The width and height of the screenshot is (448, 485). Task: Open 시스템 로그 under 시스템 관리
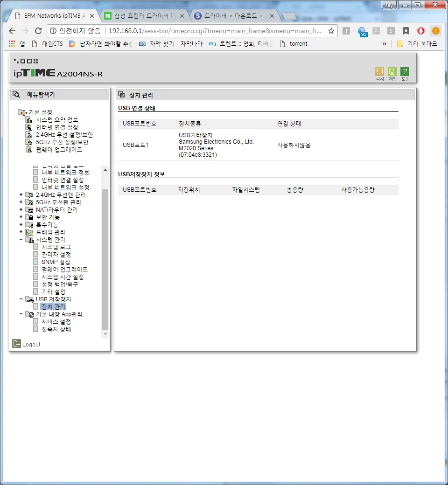[x=56, y=247]
